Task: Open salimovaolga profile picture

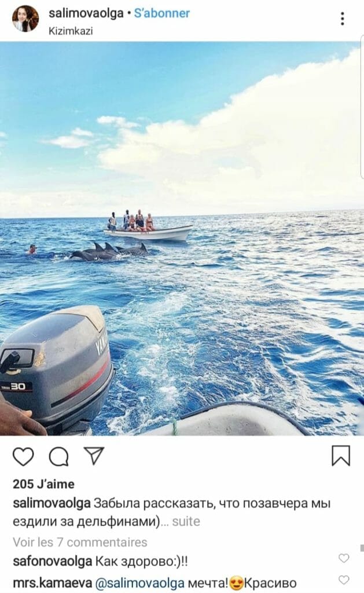Action: [x=25, y=19]
